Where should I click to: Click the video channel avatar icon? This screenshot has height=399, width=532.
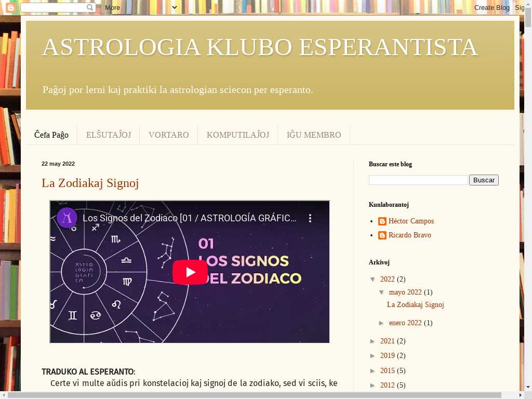coord(67,218)
